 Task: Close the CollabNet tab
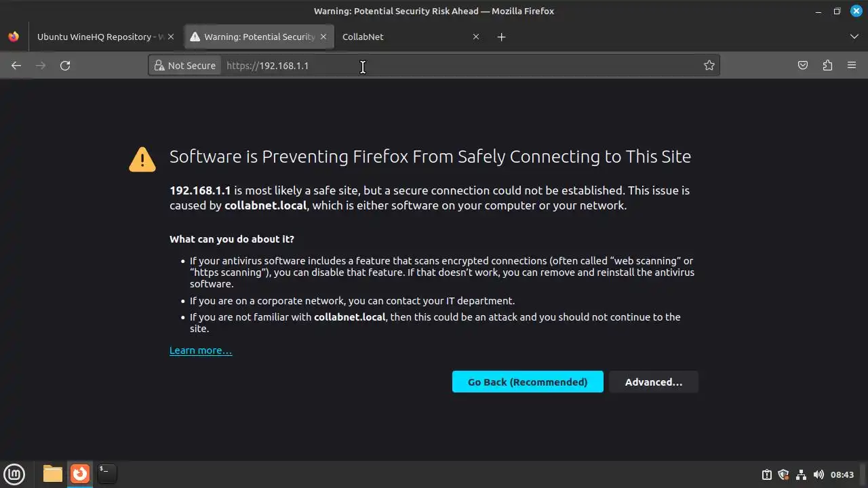(x=476, y=37)
